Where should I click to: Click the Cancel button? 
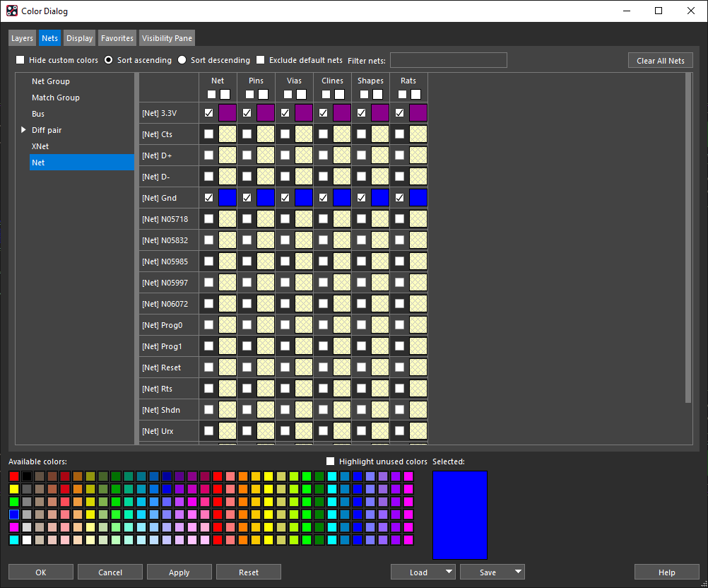point(110,572)
